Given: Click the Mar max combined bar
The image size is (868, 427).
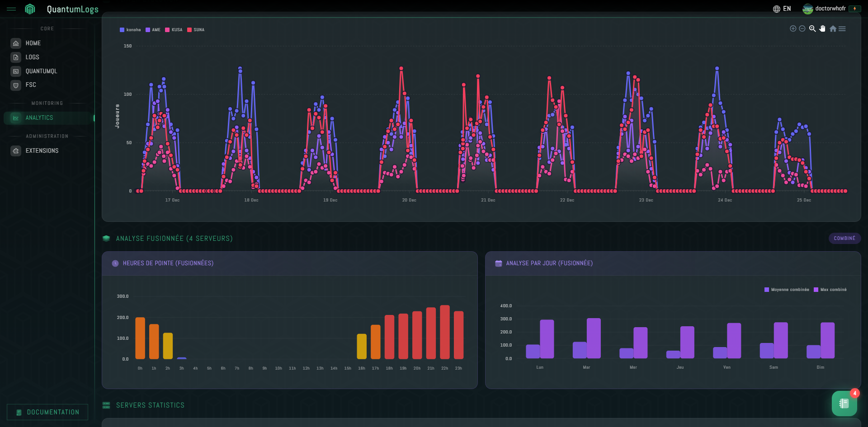Looking at the screenshot, I should coord(594,338).
